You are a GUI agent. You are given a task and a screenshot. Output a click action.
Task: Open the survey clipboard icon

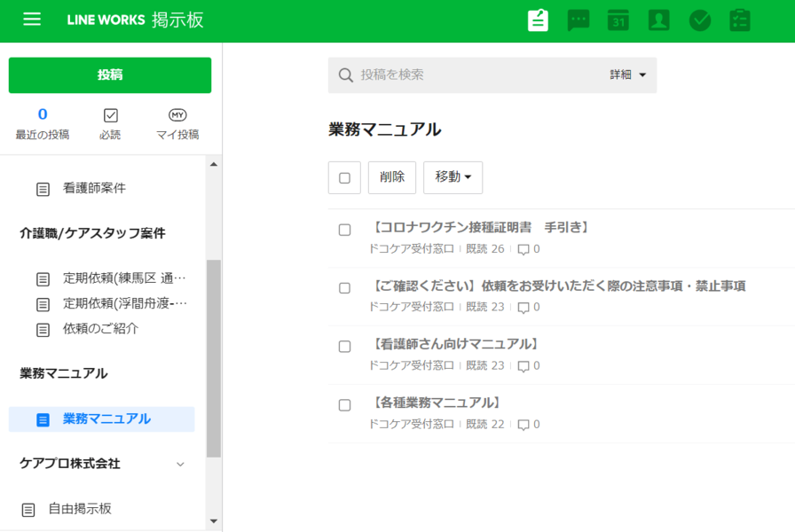740,20
